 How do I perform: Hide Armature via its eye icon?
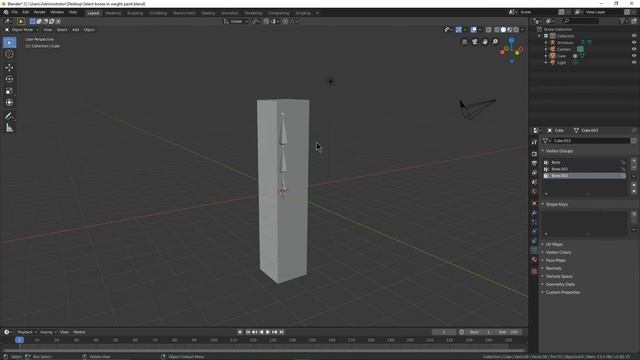click(634, 42)
